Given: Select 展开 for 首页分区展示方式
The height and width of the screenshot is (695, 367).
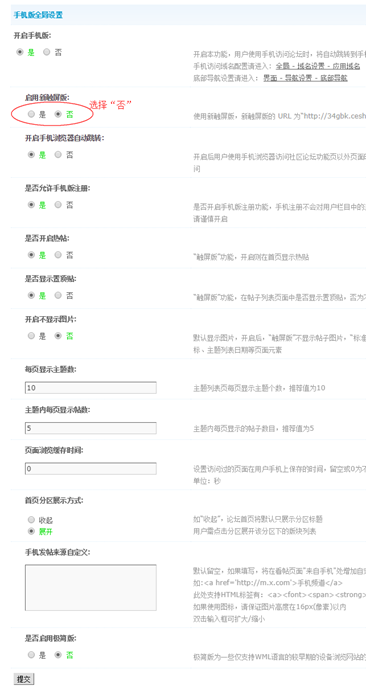Looking at the screenshot, I should (31, 531).
